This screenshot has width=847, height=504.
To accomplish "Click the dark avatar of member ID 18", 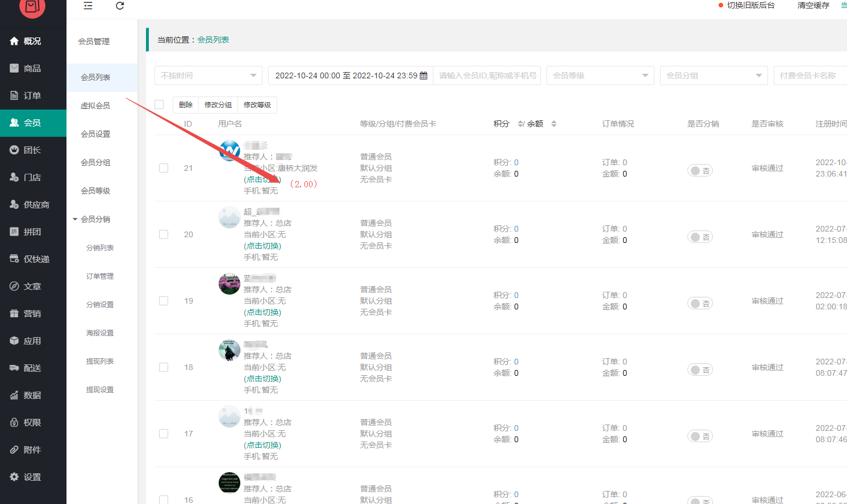I will [230, 350].
